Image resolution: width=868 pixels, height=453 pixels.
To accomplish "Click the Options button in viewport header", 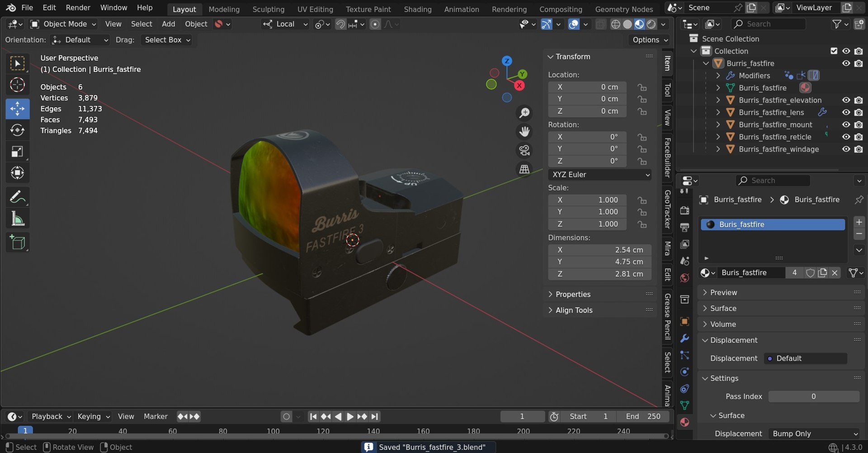I will tap(650, 40).
